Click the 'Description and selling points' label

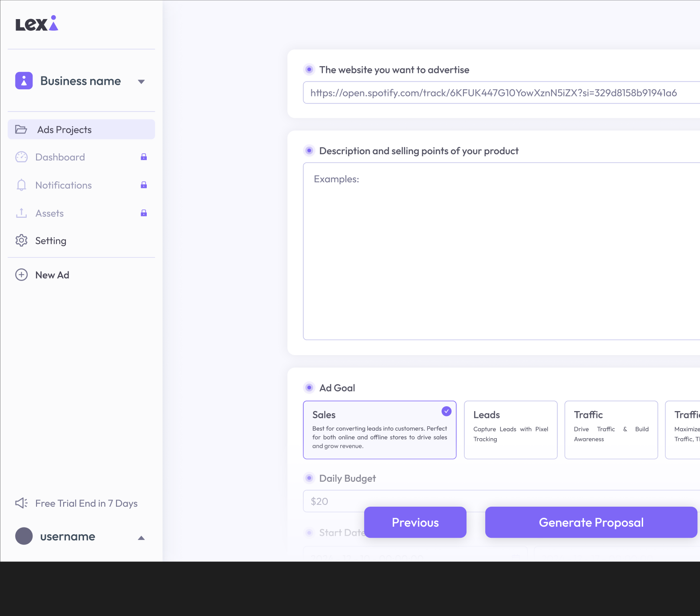(419, 151)
